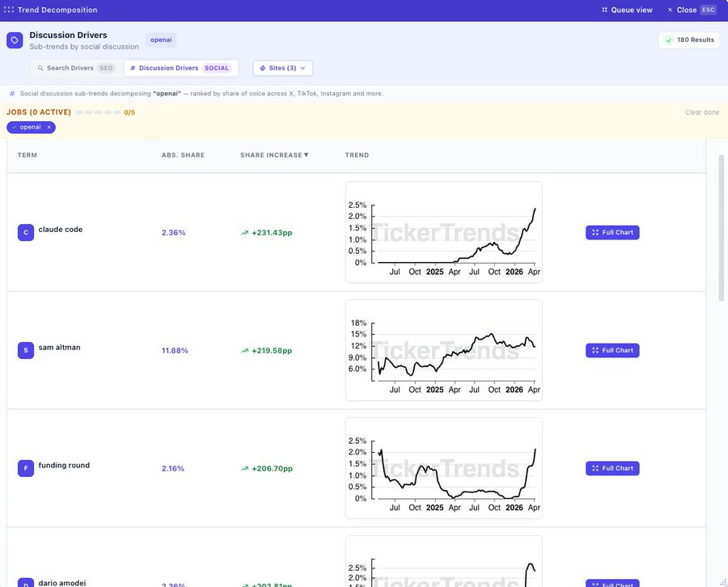Expand the Sites (3) dropdown
Screen dimensions: 728x587
click(x=283, y=68)
